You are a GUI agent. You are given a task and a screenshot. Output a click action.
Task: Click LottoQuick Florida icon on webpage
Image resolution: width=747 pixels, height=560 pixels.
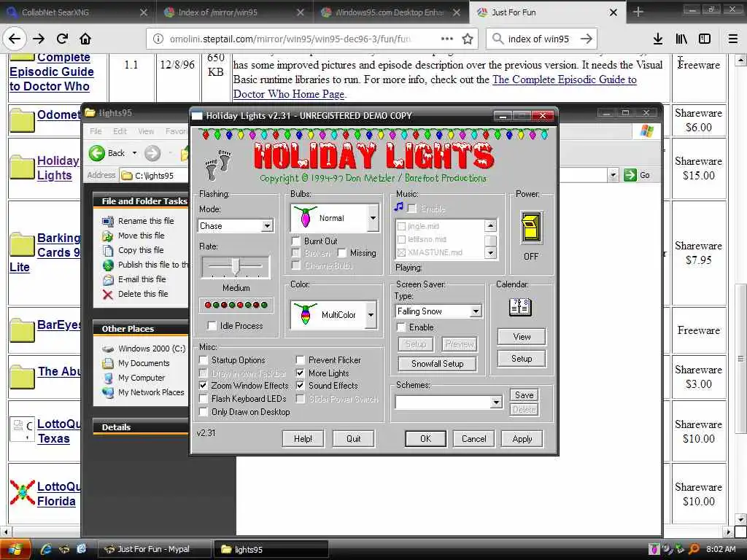23,492
